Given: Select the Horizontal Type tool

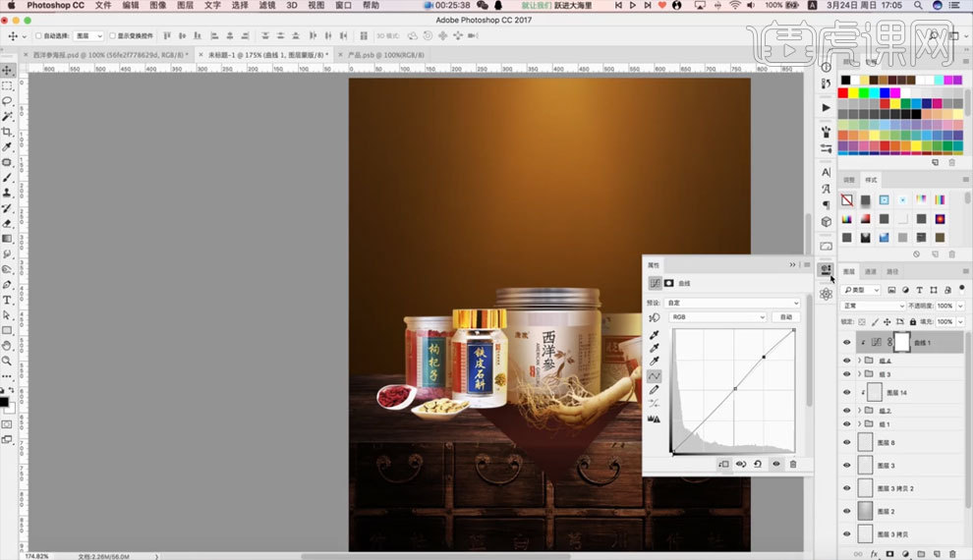Looking at the screenshot, I should coord(7,301).
